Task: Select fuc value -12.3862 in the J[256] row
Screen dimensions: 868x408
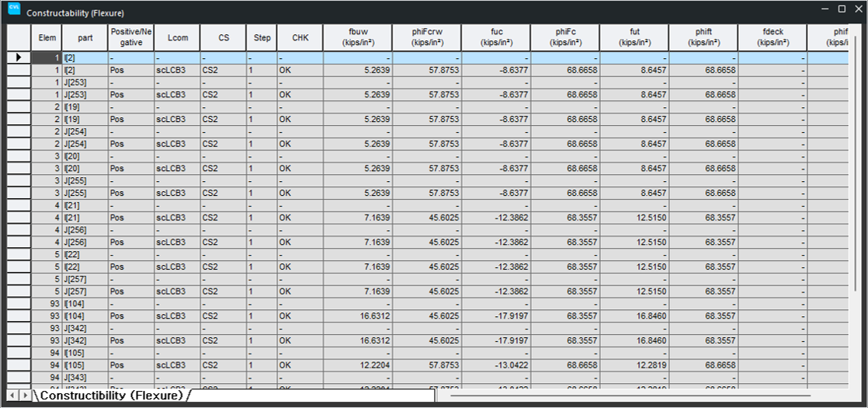Action: coord(497,242)
